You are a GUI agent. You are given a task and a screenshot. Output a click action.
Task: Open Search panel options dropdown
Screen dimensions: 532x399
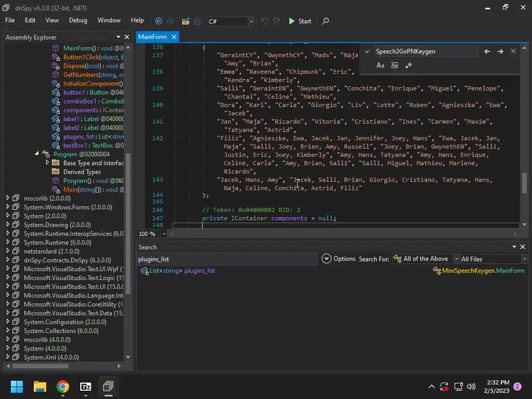point(514,247)
